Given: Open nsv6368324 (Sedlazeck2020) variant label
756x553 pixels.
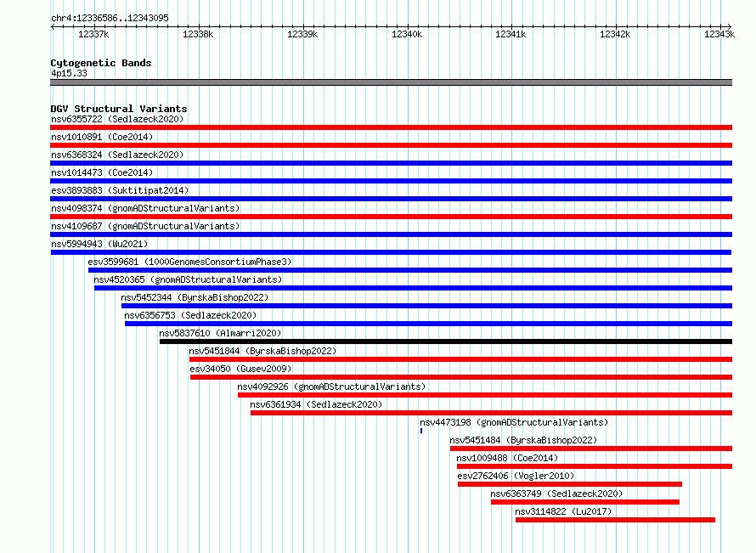Looking at the screenshot, I should tap(117, 155).
